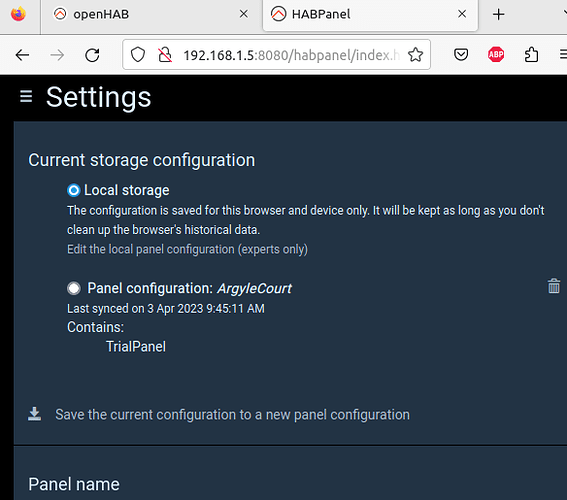Click the Settings page title
Viewport: 567px width, 500px height.
[98, 98]
